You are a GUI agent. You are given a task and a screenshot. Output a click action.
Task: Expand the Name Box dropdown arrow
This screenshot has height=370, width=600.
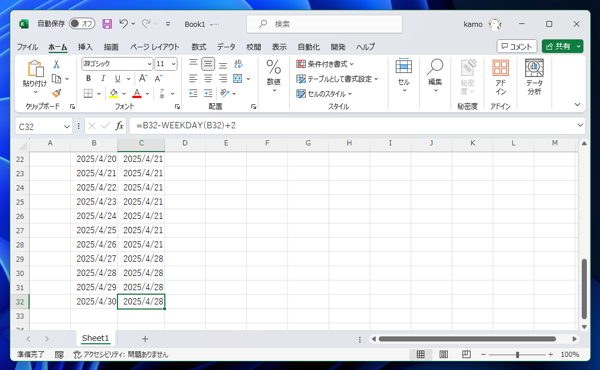tap(67, 126)
